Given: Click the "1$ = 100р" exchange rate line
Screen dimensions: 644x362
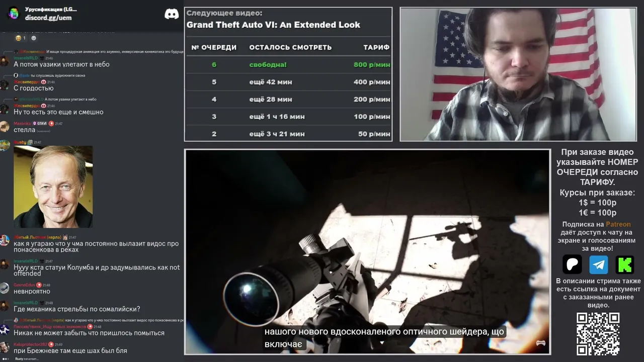Looking at the screenshot, I should coord(598,203).
